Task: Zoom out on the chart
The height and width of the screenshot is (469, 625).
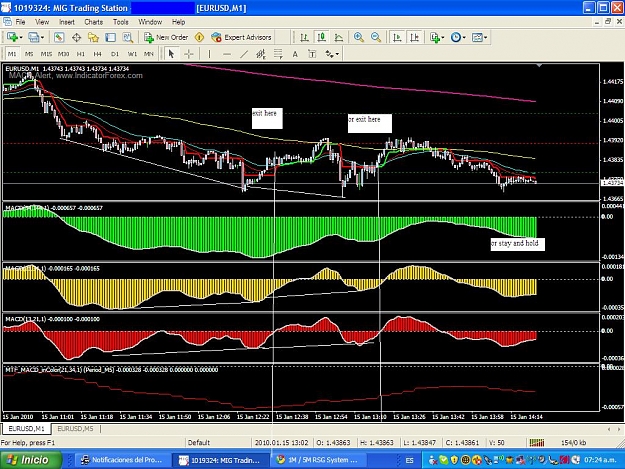Action: pos(376,37)
